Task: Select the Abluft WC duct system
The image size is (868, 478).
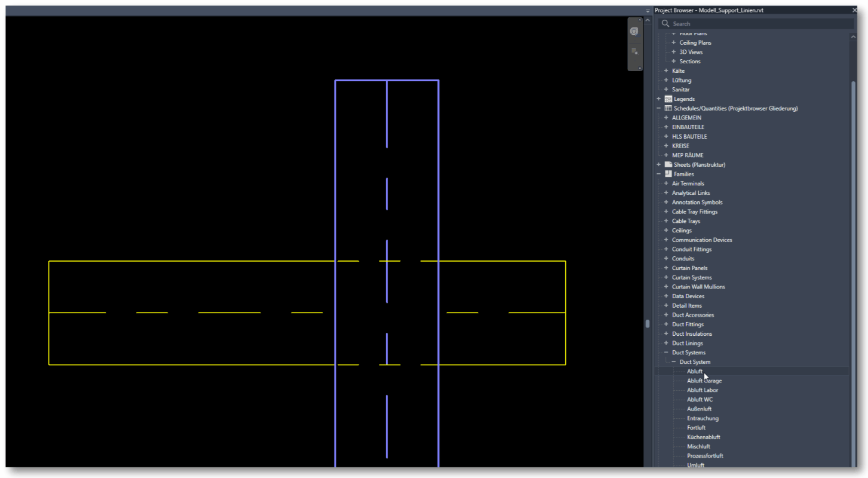Action: [x=700, y=400]
